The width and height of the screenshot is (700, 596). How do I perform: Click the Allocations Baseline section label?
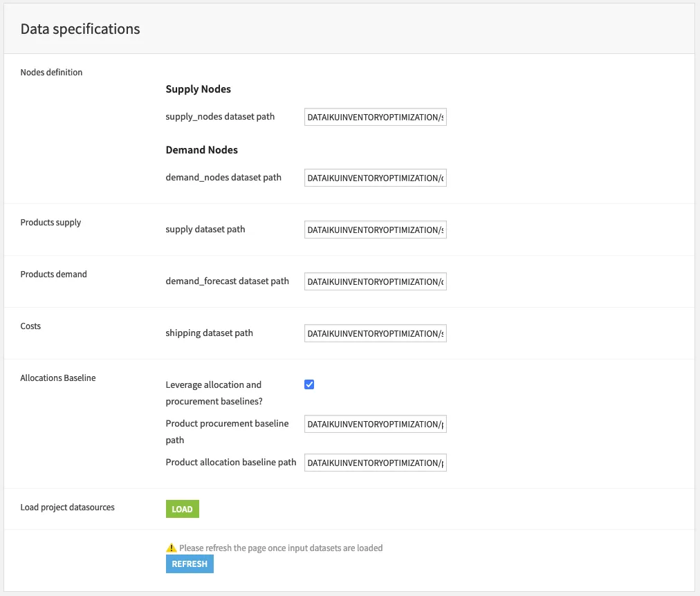pos(58,378)
